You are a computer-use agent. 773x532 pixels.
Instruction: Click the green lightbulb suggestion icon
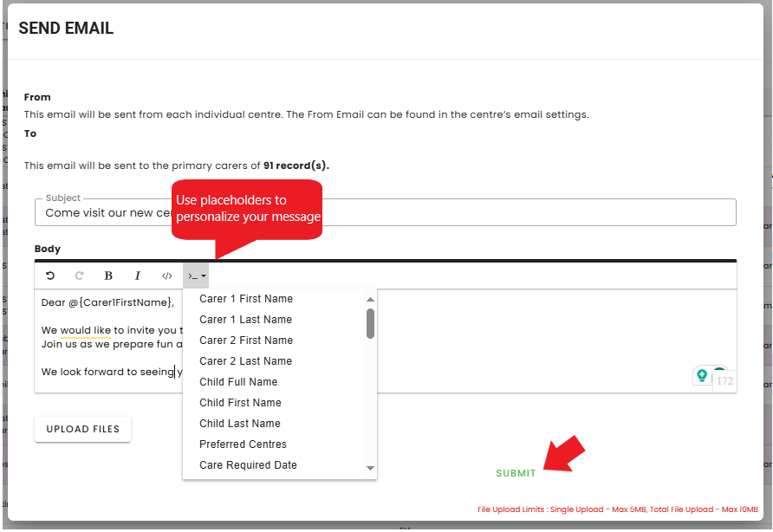click(702, 376)
